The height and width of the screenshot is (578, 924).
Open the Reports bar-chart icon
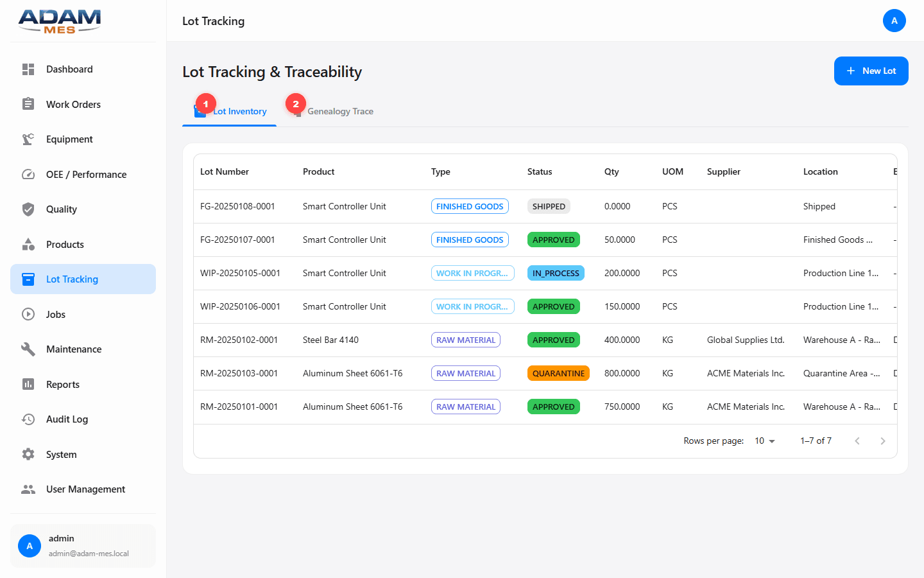point(28,384)
